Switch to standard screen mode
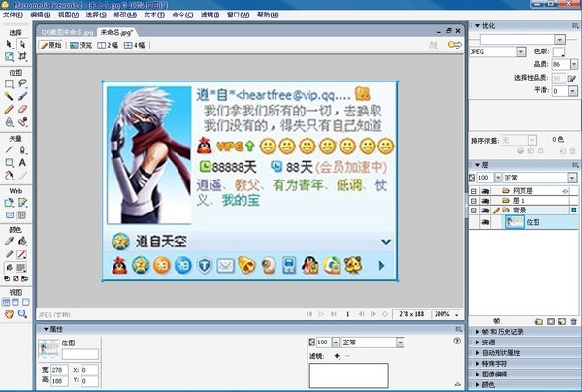The width and height of the screenshot is (582, 392). [x=7, y=302]
